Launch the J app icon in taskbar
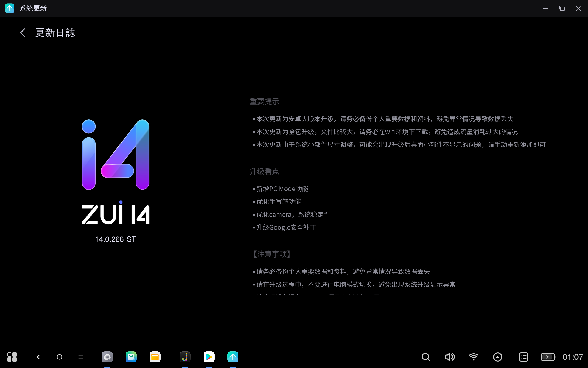The image size is (588, 368). pos(185,357)
